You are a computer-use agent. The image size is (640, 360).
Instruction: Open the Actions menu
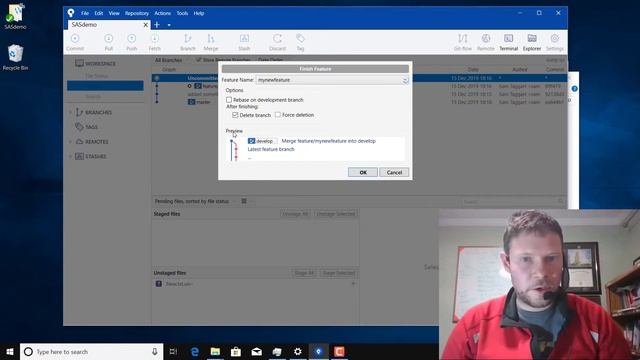[162, 13]
